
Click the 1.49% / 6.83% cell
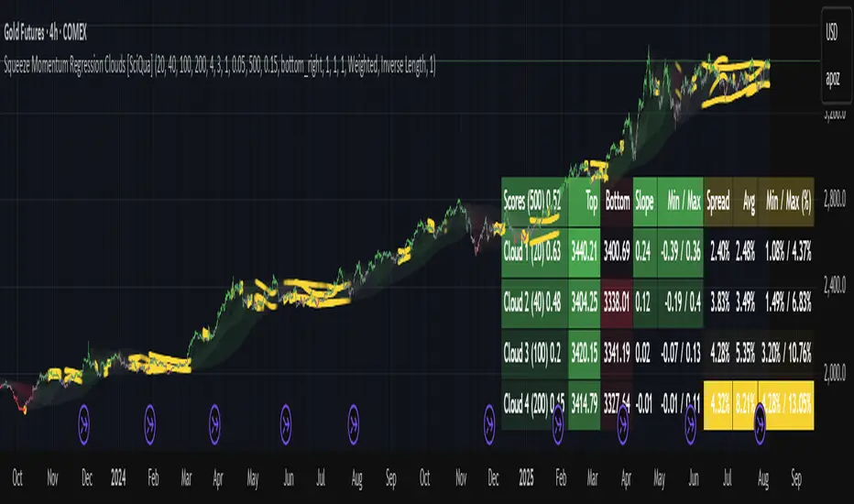pyautogui.click(x=788, y=302)
